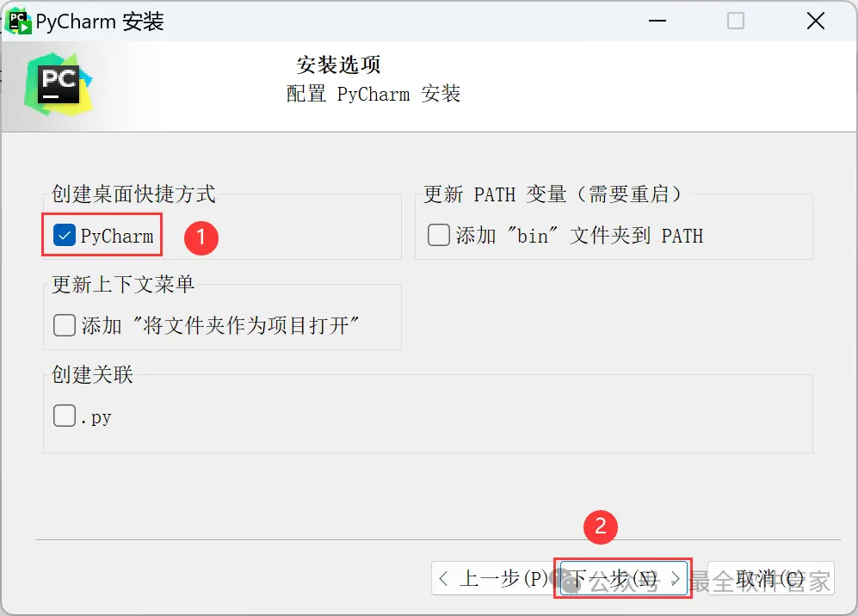The width and height of the screenshot is (858, 616).
Task: Cancel setup with 取消(C) button
Action: tap(771, 578)
